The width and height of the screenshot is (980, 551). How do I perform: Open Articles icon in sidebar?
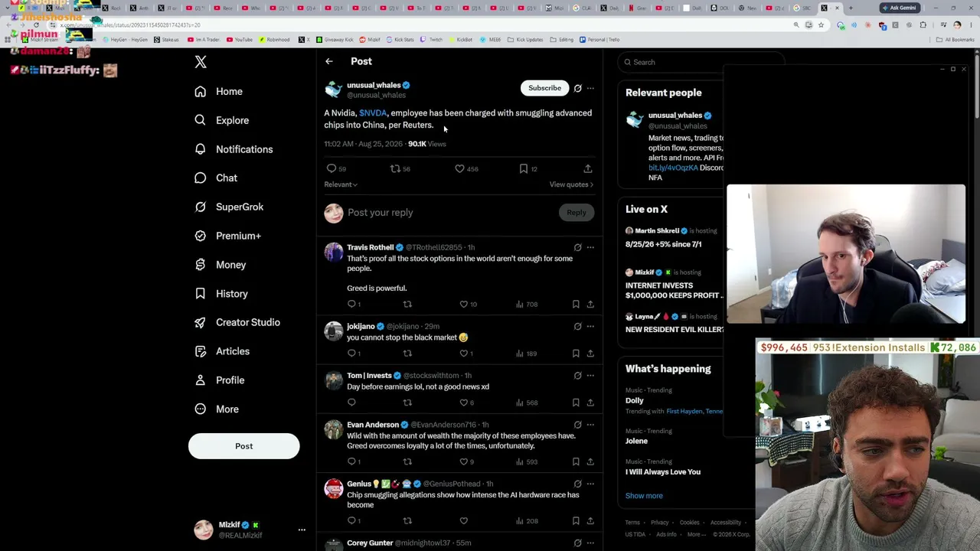tap(200, 351)
